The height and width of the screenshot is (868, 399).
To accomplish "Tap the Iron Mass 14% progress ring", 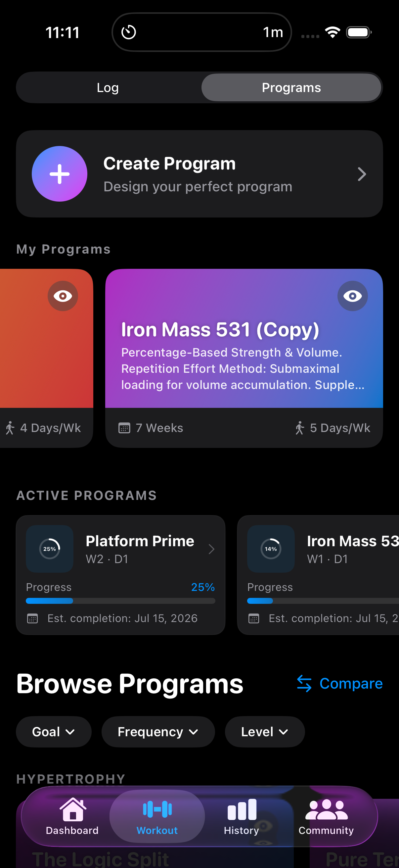I will [x=271, y=549].
